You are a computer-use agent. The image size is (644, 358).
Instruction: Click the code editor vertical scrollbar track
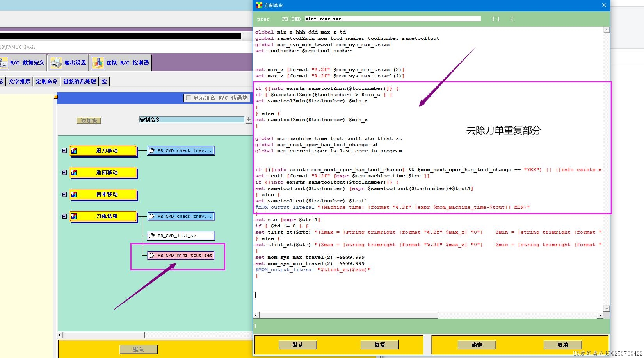click(607, 169)
